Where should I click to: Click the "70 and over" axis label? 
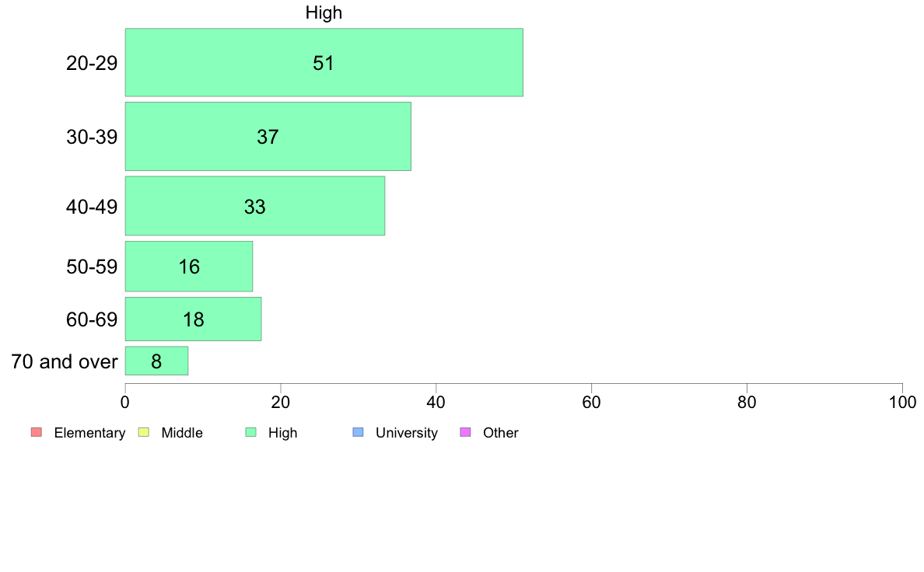pyautogui.click(x=65, y=361)
